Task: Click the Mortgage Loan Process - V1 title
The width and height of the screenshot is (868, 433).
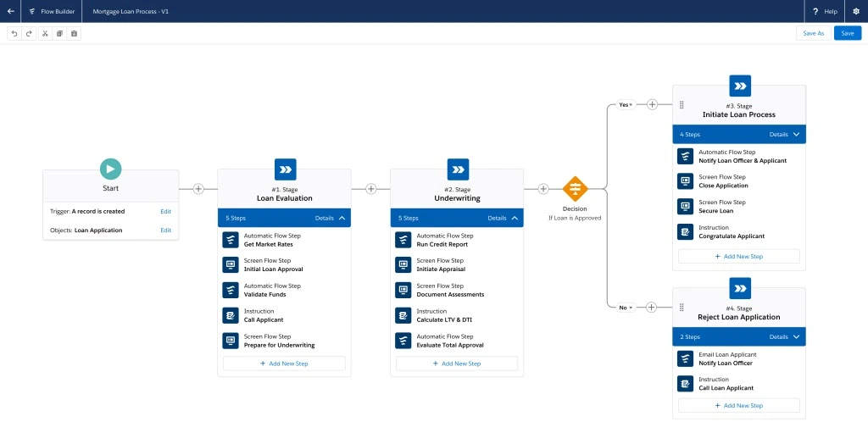Action: click(131, 11)
